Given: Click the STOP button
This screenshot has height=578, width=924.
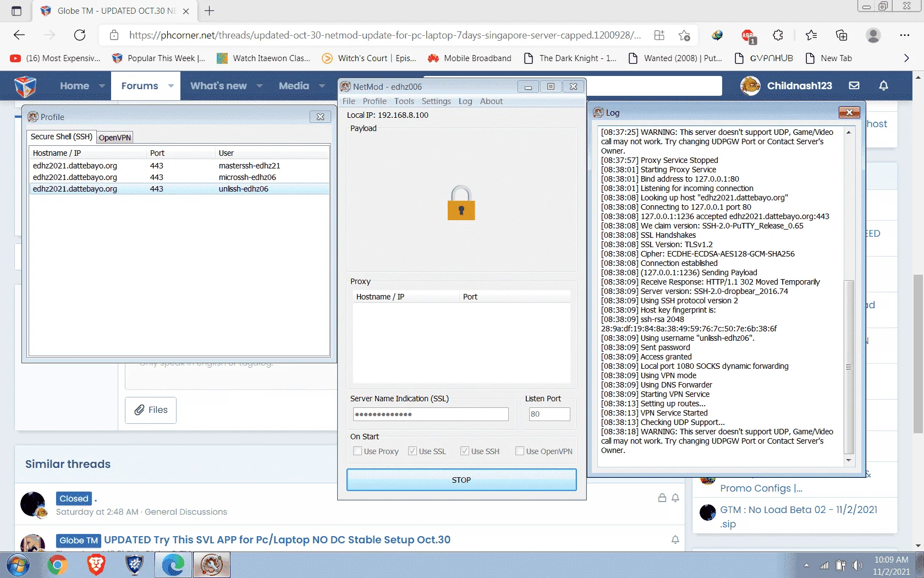Looking at the screenshot, I should tap(461, 480).
